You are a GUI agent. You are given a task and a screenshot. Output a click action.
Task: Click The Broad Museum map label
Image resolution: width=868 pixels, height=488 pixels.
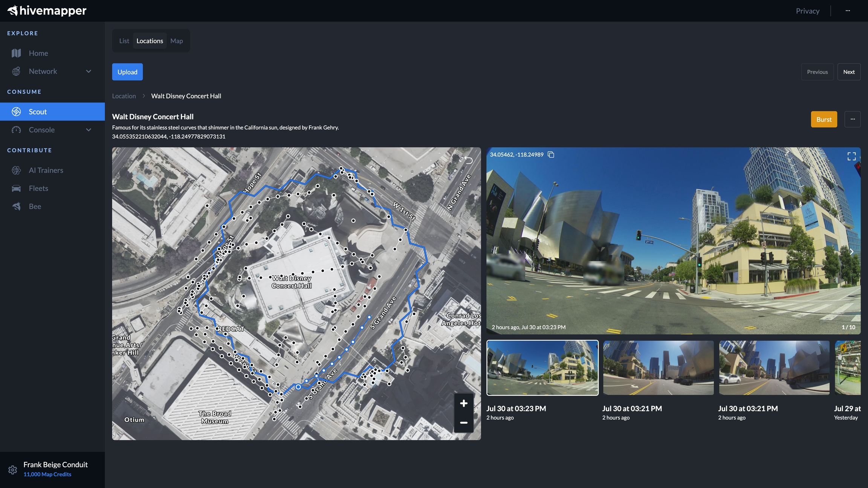point(215,417)
